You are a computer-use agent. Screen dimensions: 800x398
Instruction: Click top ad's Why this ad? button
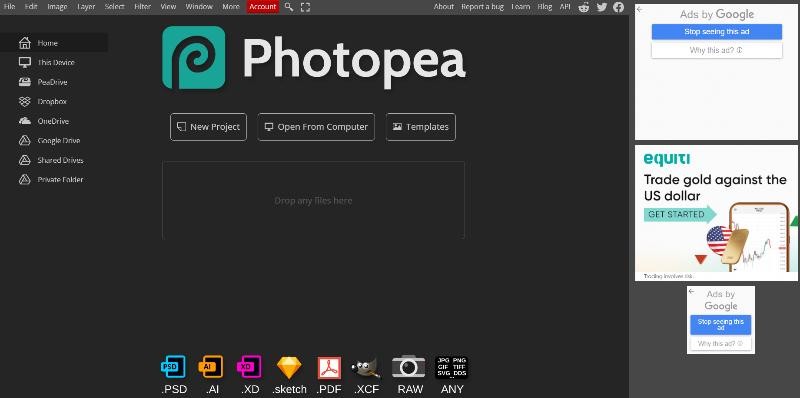point(716,50)
